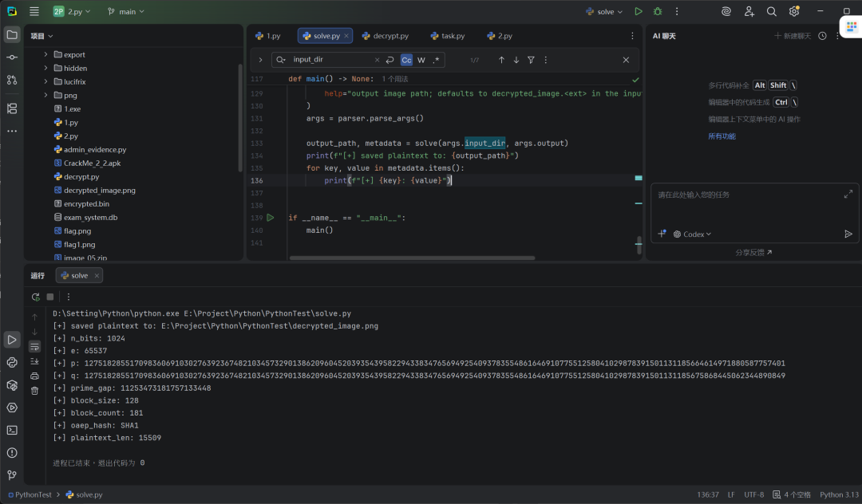Image resolution: width=862 pixels, height=504 pixels.
Task: Run the solve configuration
Action: point(639,11)
